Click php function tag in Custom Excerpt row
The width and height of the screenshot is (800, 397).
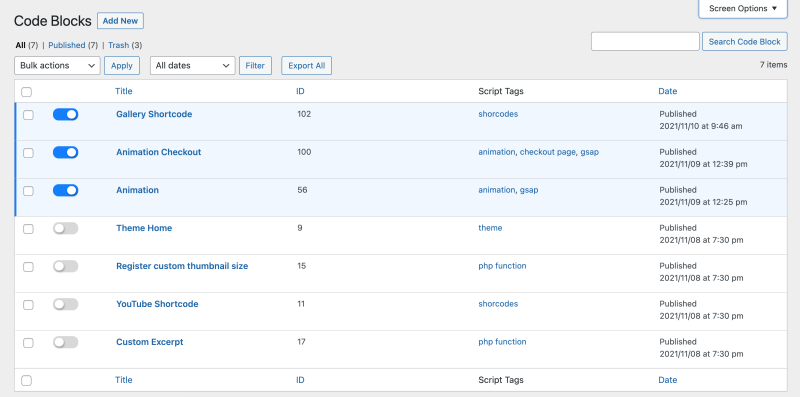(x=502, y=342)
